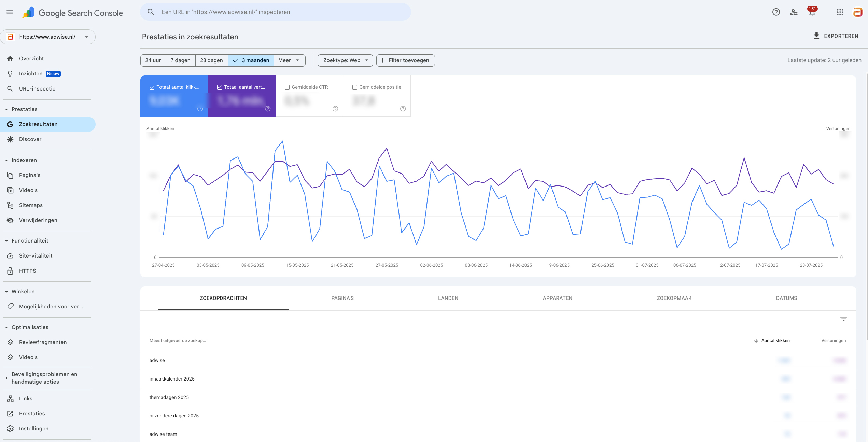Screen dimensions: 868x442
Task: Click 'inhaakkalender 2025' query row
Action: click(498, 379)
